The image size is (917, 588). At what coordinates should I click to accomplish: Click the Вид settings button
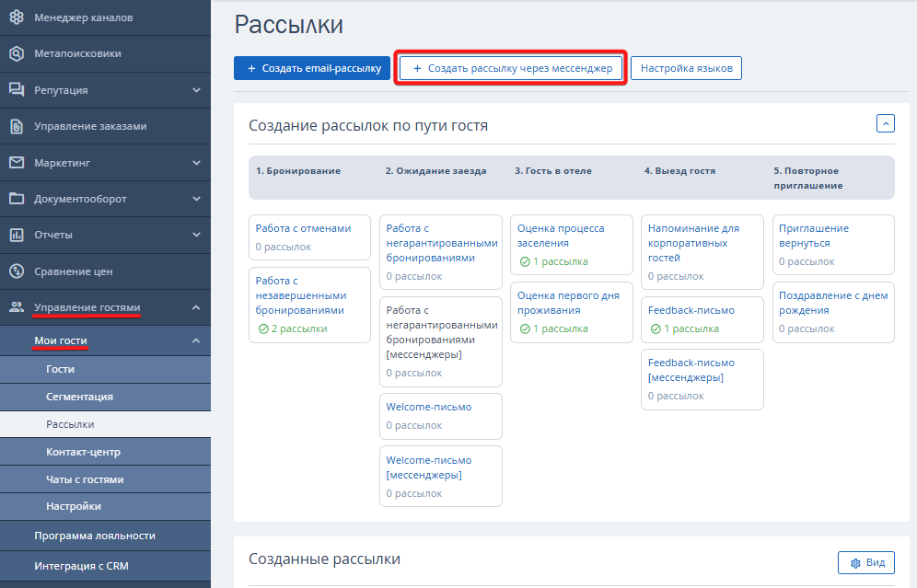pos(865,562)
